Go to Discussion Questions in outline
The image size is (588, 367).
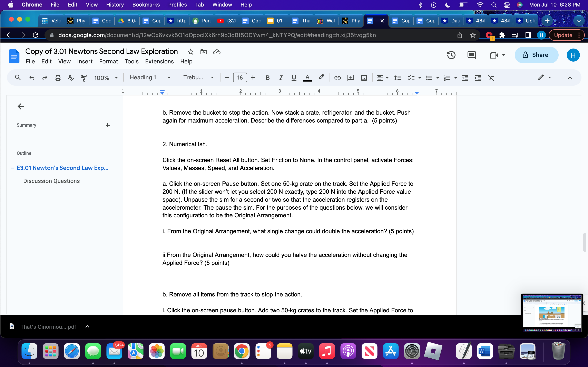(51, 181)
